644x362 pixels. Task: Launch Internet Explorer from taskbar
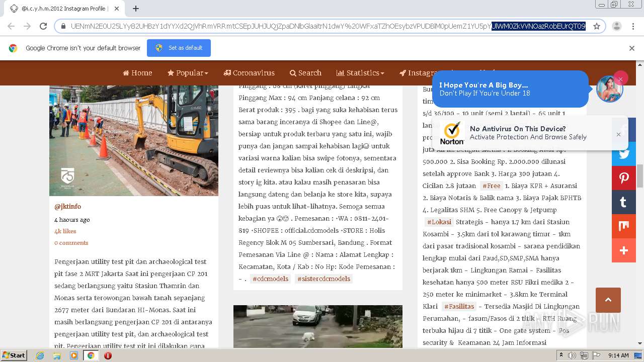(40, 355)
